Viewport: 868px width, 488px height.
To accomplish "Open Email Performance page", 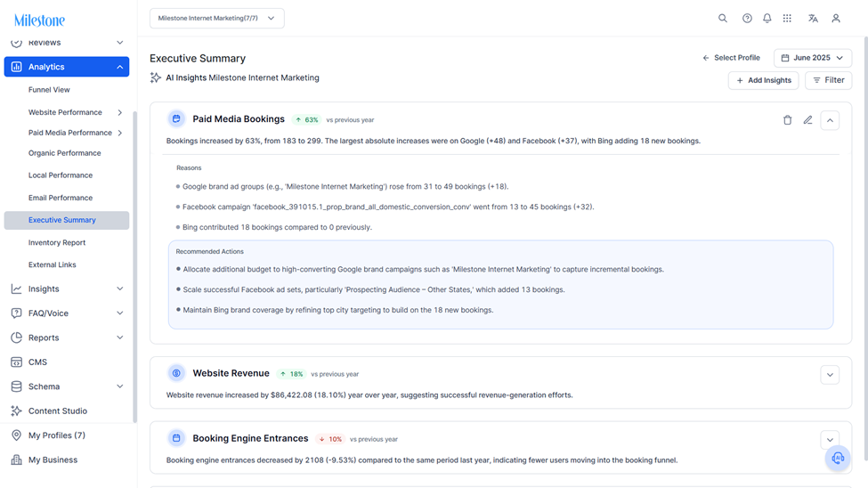I will (x=61, y=198).
